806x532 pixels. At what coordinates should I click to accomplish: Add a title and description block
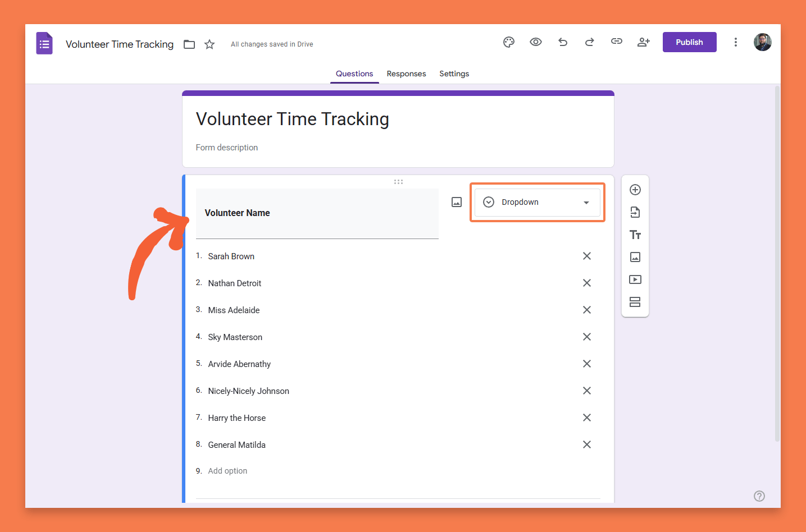[635, 235]
